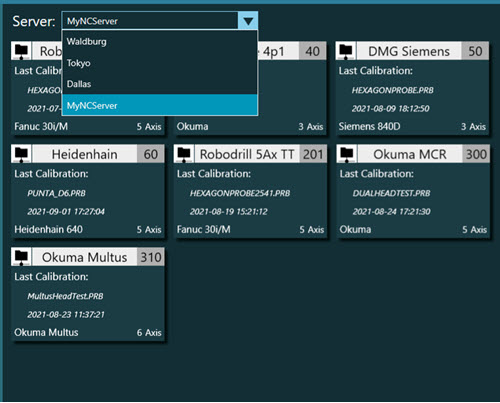Select the highlighted MyNCServer list entry
The width and height of the screenshot is (500, 403).
click(x=160, y=105)
